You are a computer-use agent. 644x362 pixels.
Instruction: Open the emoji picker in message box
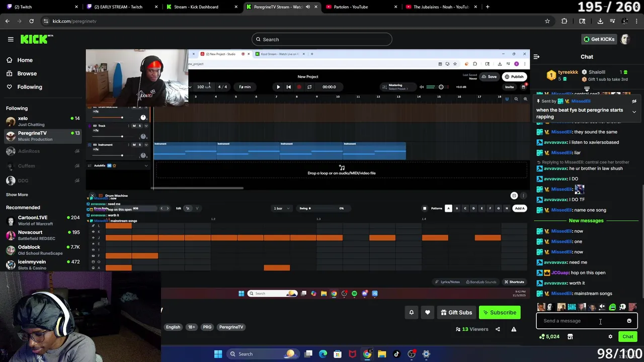click(629, 321)
